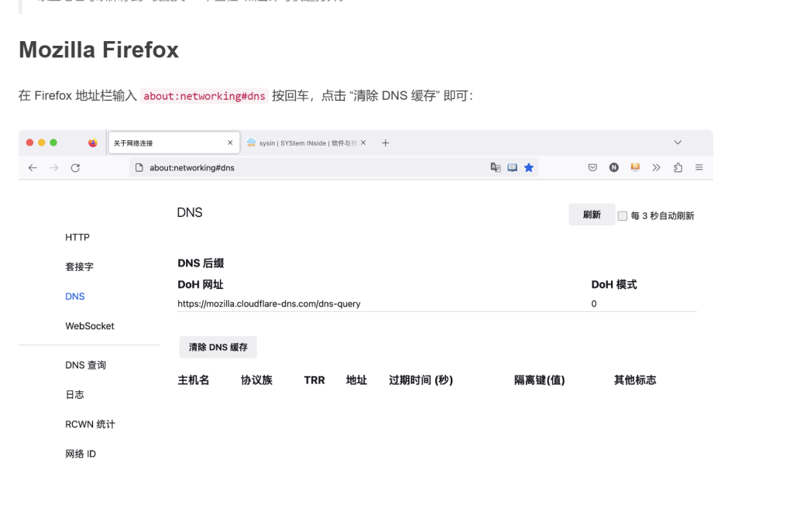
Task: Click the sysin tab cloud favicon
Action: tap(251, 142)
